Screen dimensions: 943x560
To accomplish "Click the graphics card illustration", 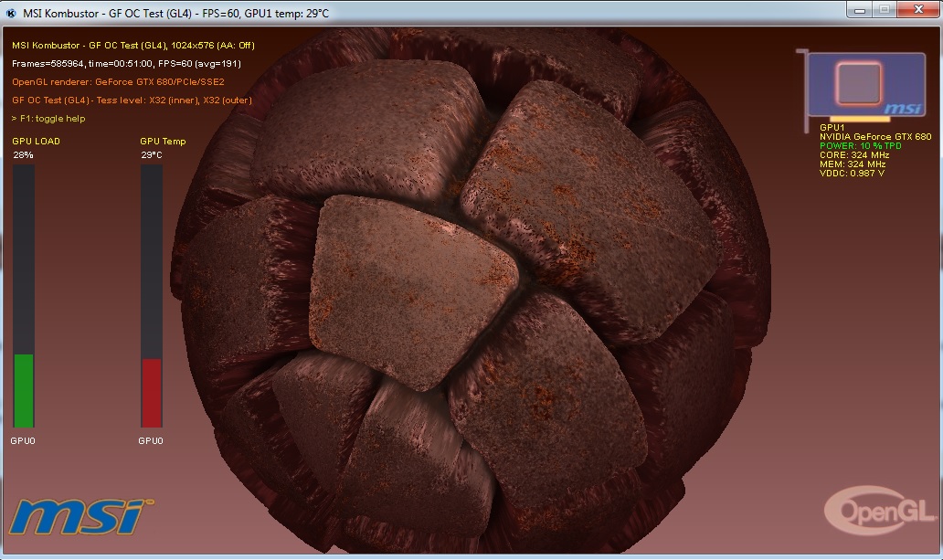I will tap(860, 87).
